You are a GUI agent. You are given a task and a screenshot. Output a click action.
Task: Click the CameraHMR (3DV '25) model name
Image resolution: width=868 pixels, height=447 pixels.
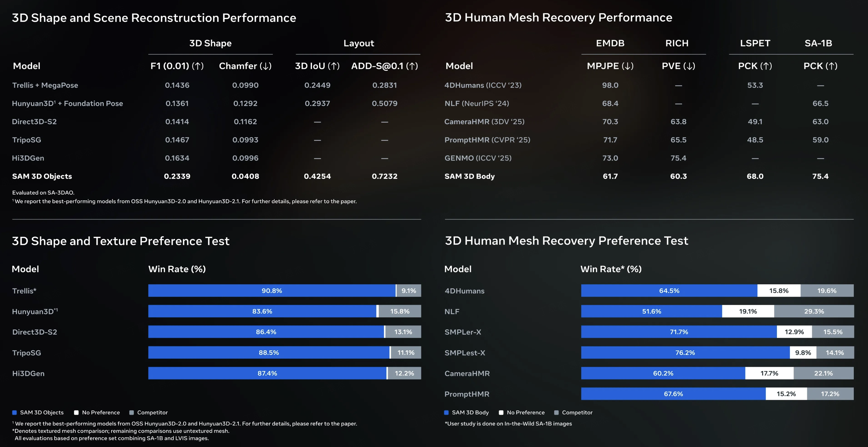point(484,122)
